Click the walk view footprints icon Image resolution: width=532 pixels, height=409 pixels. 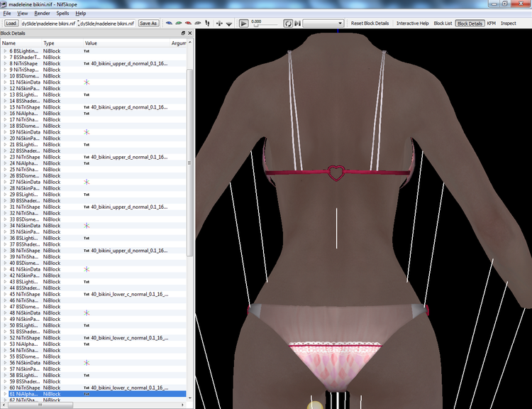(x=207, y=23)
